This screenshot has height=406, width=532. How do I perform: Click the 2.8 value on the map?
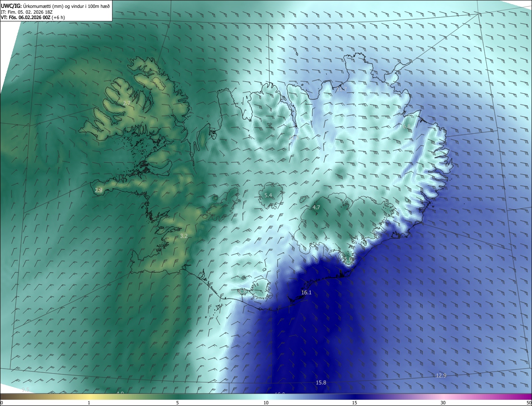tap(99, 190)
